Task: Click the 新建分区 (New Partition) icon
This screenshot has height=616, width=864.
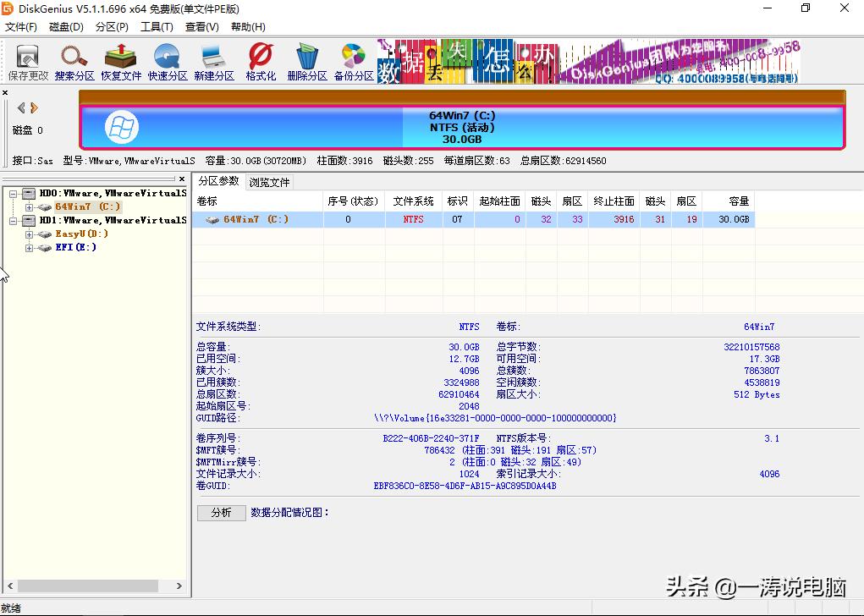Action: point(213,61)
